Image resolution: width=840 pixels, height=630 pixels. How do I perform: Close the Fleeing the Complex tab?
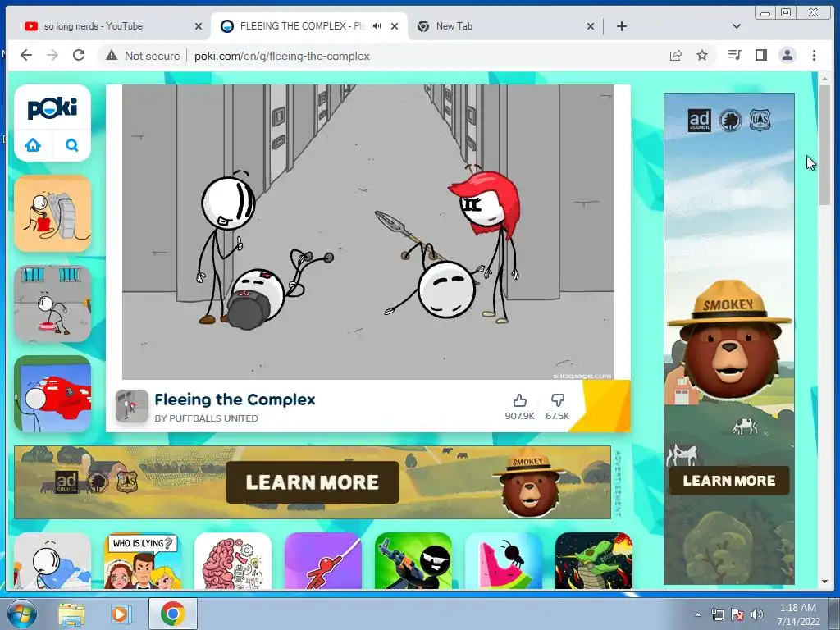(x=395, y=26)
